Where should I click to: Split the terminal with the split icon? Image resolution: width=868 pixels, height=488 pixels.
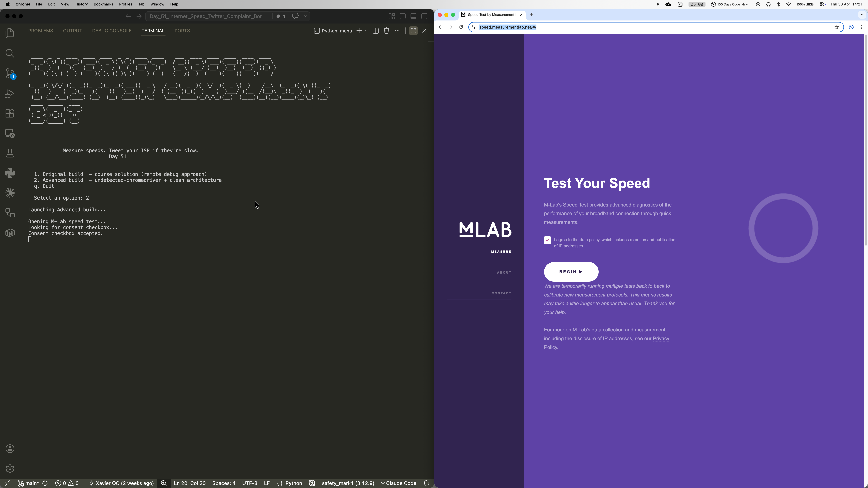click(x=376, y=31)
